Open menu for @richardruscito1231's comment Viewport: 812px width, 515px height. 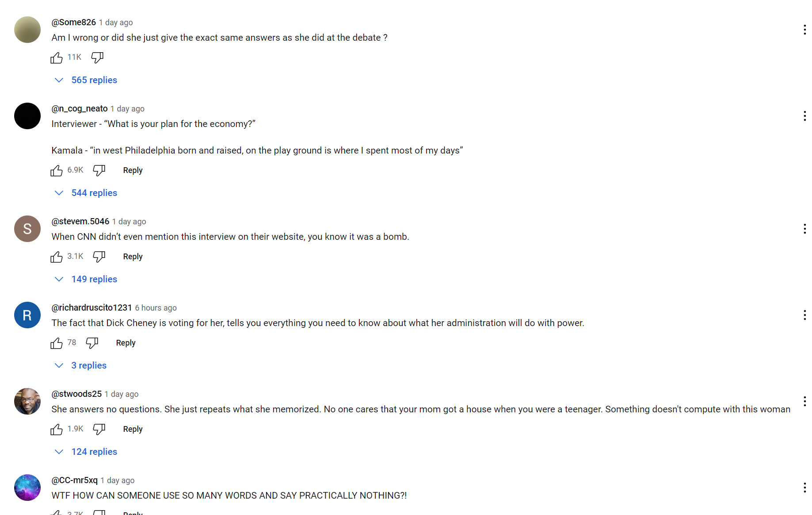tap(804, 315)
